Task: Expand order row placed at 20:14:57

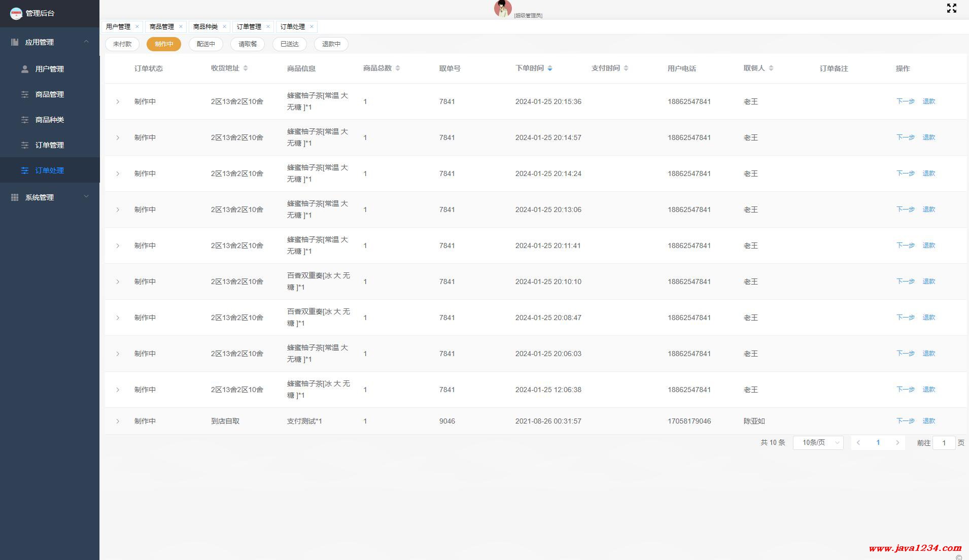Action: [118, 138]
